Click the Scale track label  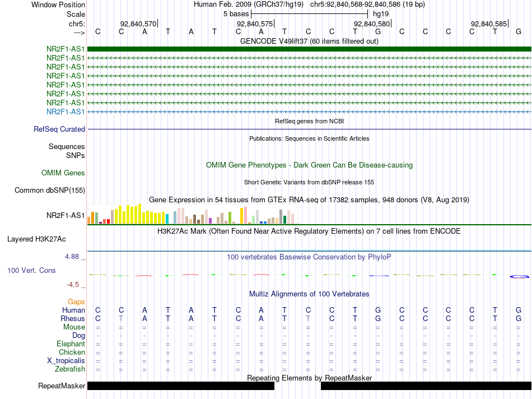coord(76,14)
